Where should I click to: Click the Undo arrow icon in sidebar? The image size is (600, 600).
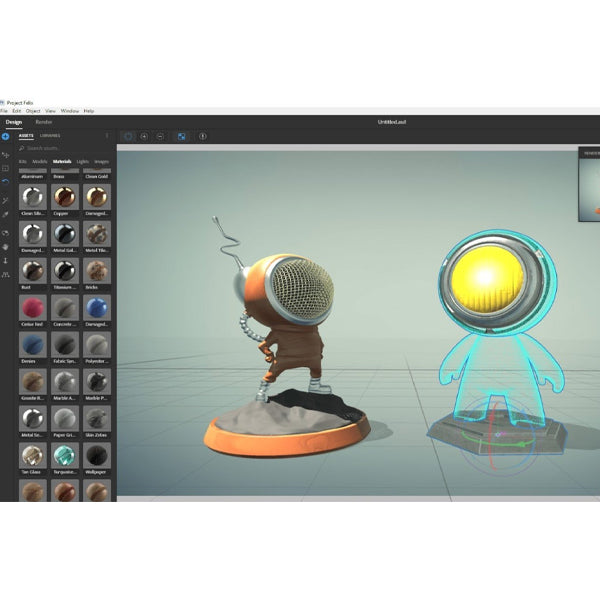pyautogui.click(x=6, y=182)
